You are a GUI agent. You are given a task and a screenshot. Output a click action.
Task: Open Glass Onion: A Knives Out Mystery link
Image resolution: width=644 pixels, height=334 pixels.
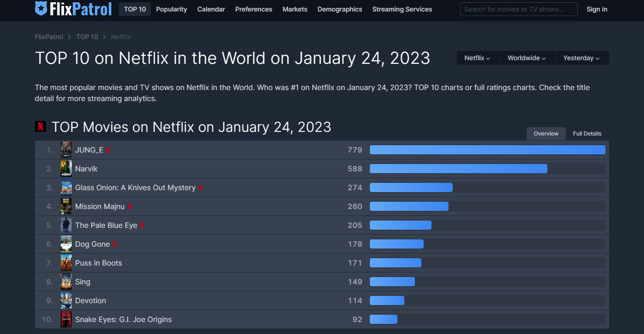[x=135, y=188]
